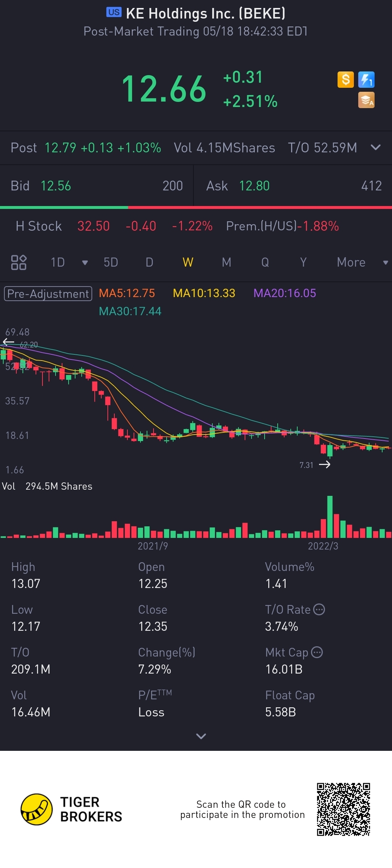
Task: Tap the Post 12.79 price text
Action: (x=86, y=148)
